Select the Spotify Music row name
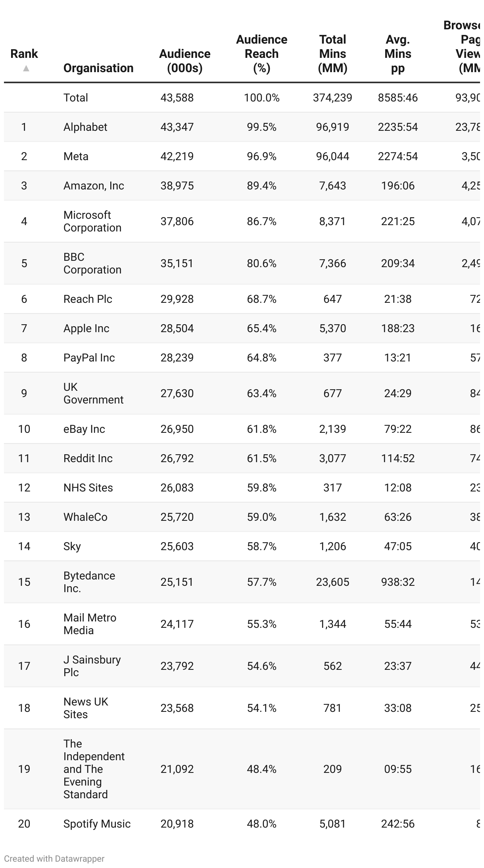This screenshot has width=484, height=868. (x=97, y=824)
